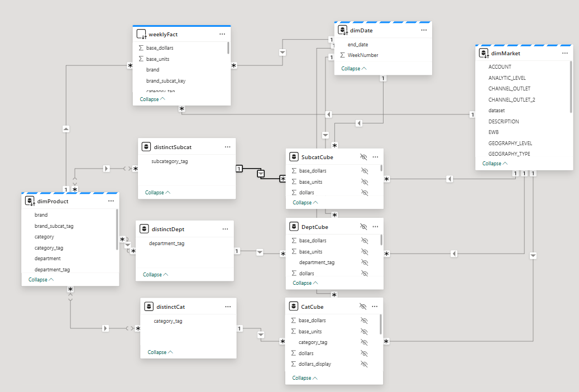Click the distinctDept table icon
This screenshot has height=392, width=579.
pyautogui.click(x=144, y=229)
